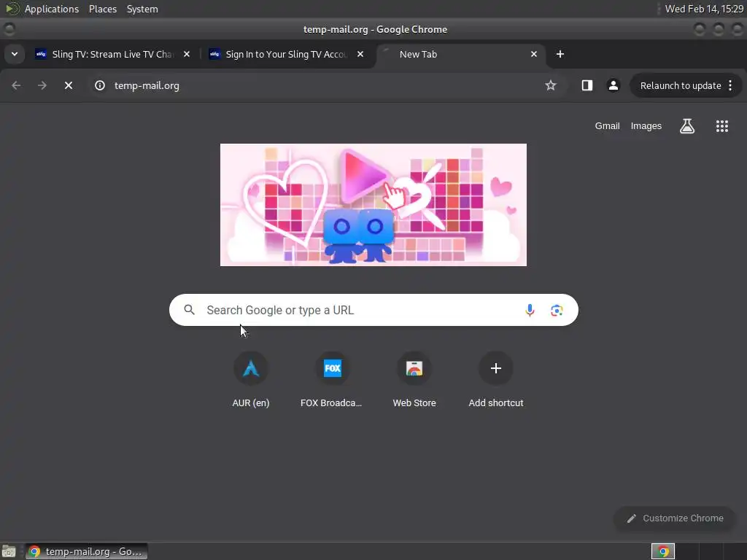Image resolution: width=747 pixels, height=560 pixels.
Task: Go back using the back arrow
Action: tap(16, 86)
